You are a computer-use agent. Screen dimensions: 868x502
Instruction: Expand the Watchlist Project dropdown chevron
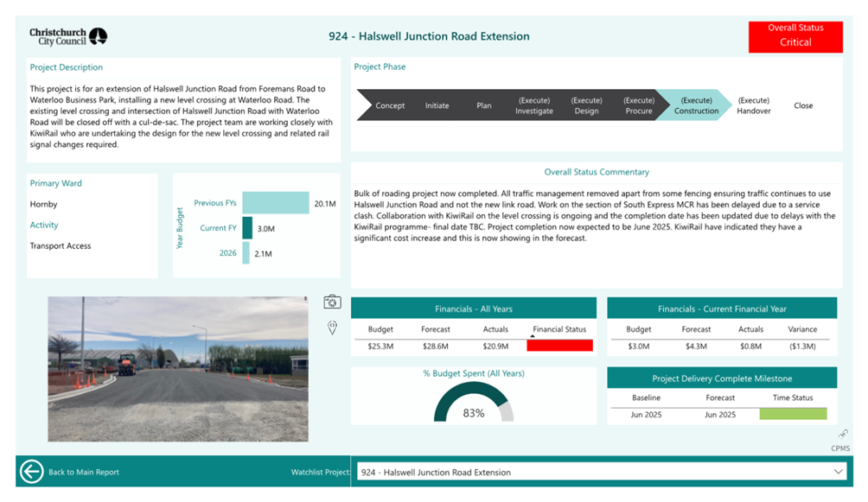(x=838, y=472)
